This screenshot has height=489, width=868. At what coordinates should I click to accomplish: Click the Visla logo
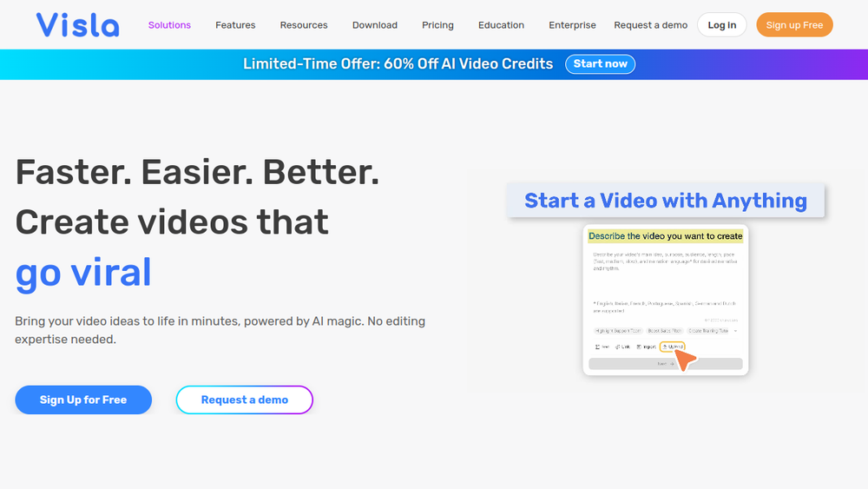[x=77, y=25]
